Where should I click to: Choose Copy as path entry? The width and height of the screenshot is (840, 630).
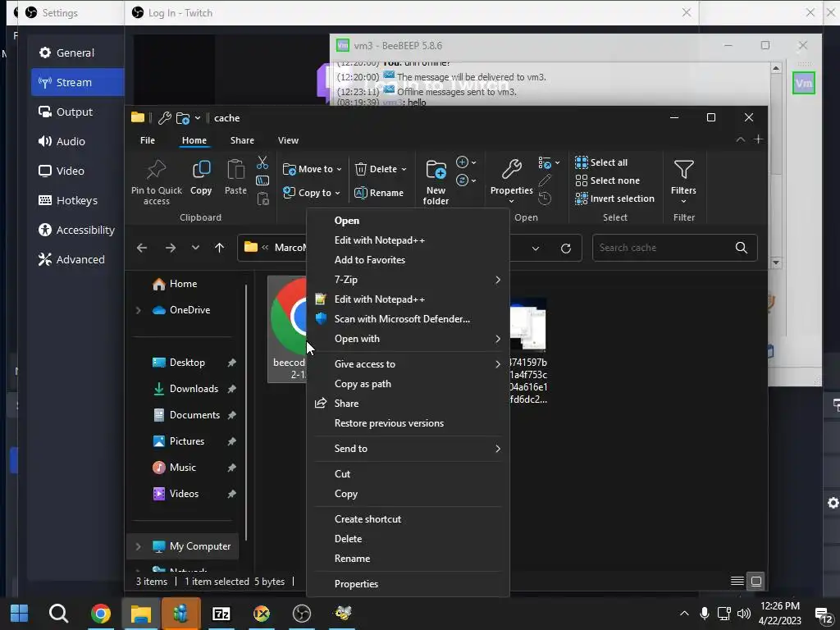tap(408, 384)
